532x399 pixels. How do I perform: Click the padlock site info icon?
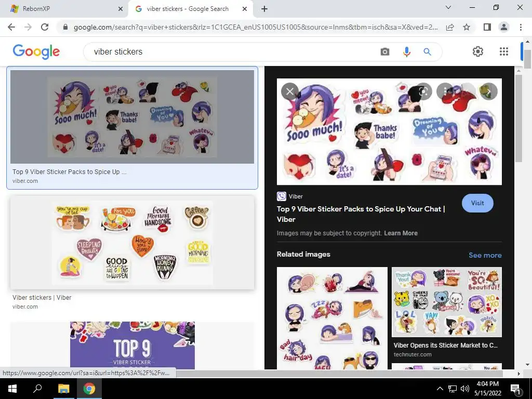coord(65,27)
